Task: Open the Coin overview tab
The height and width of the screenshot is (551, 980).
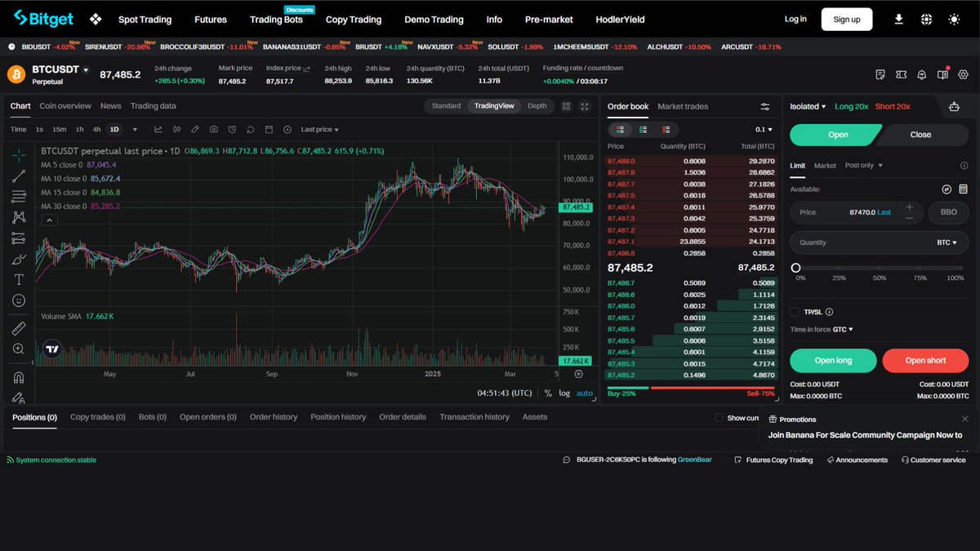Action: tap(65, 106)
